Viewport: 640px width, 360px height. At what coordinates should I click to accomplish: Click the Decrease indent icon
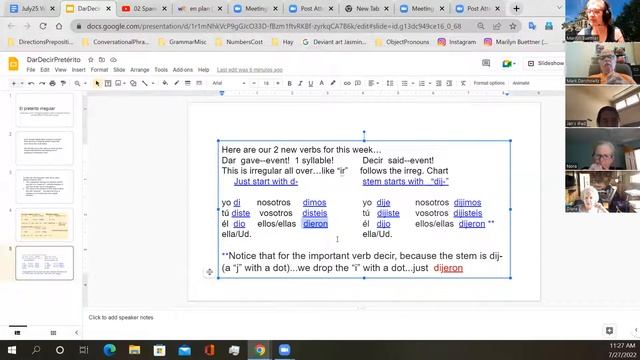(x=438, y=83)
